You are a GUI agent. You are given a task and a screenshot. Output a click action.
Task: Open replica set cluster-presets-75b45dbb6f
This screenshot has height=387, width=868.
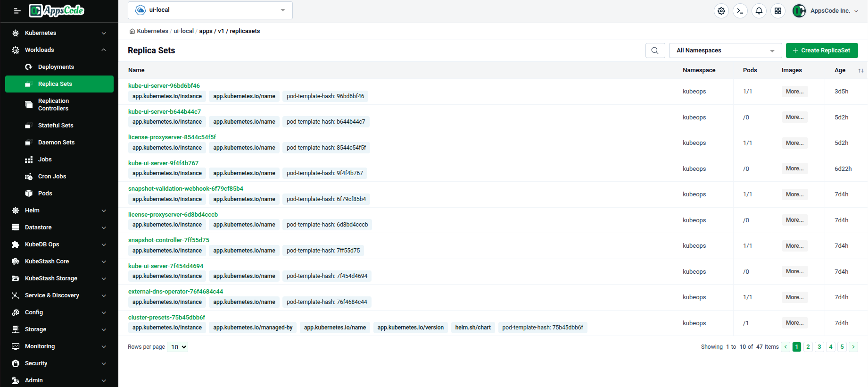[x=166, y=318]
